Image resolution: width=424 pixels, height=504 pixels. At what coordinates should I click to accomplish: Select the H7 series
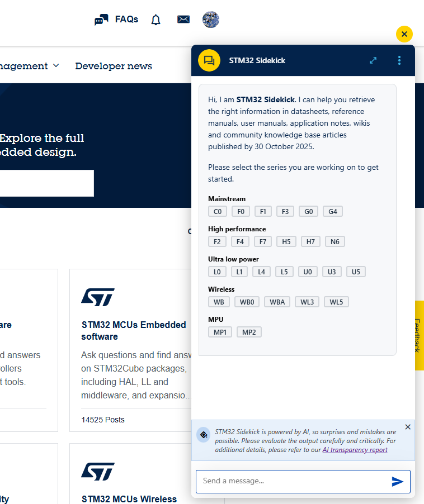pos(310,242)
